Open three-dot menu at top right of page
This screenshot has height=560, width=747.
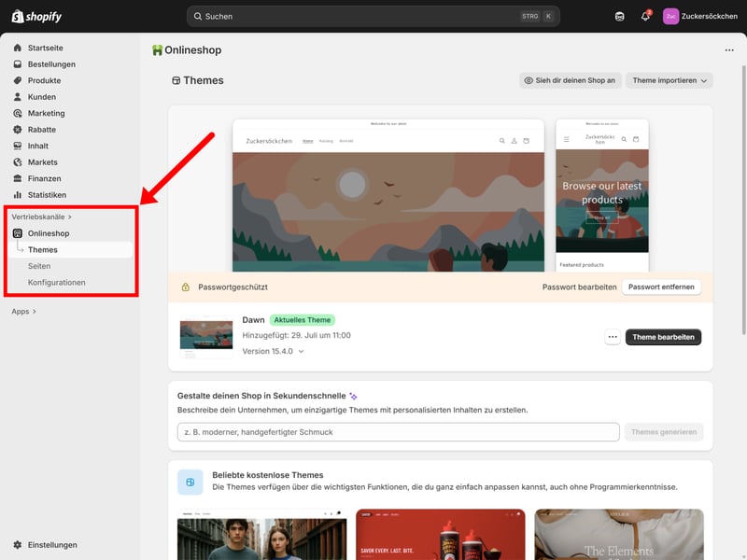point(729,50)
